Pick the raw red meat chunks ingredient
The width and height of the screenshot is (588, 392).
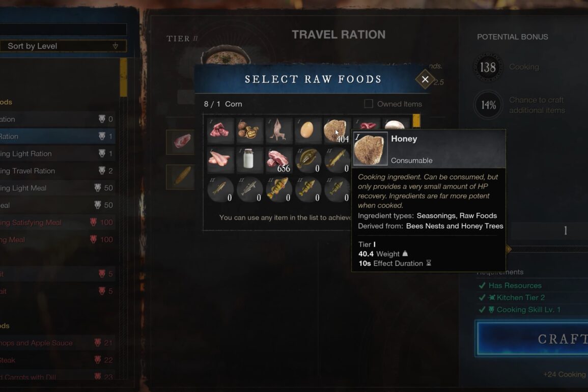pyautogui.click(x=220, y=130)
